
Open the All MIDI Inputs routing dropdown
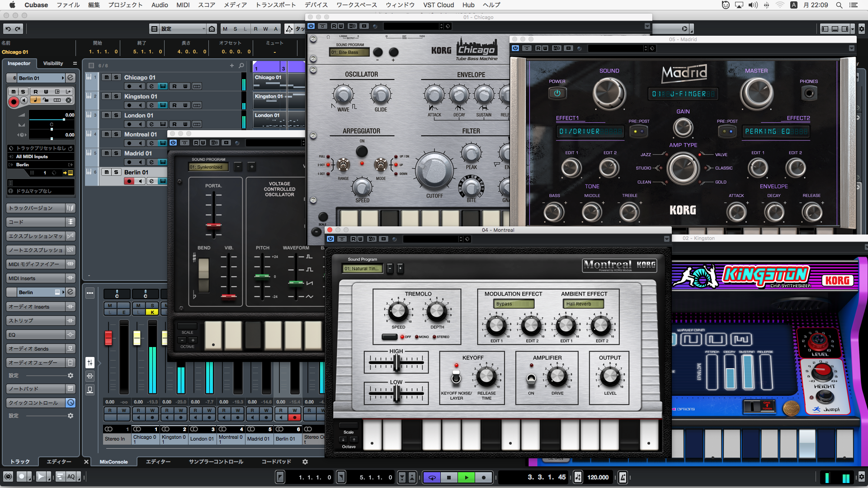[41, 157]
